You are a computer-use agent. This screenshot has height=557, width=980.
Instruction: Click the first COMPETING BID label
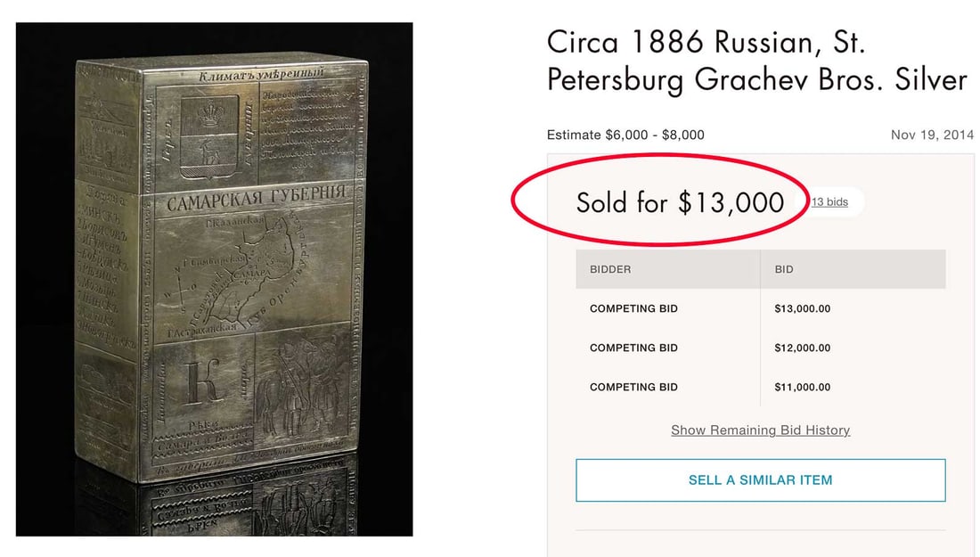point(633,308)
